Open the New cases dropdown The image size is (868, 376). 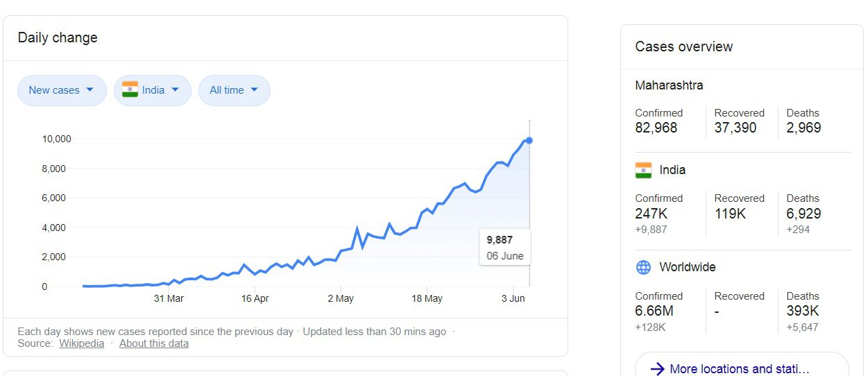coord(62,90)
